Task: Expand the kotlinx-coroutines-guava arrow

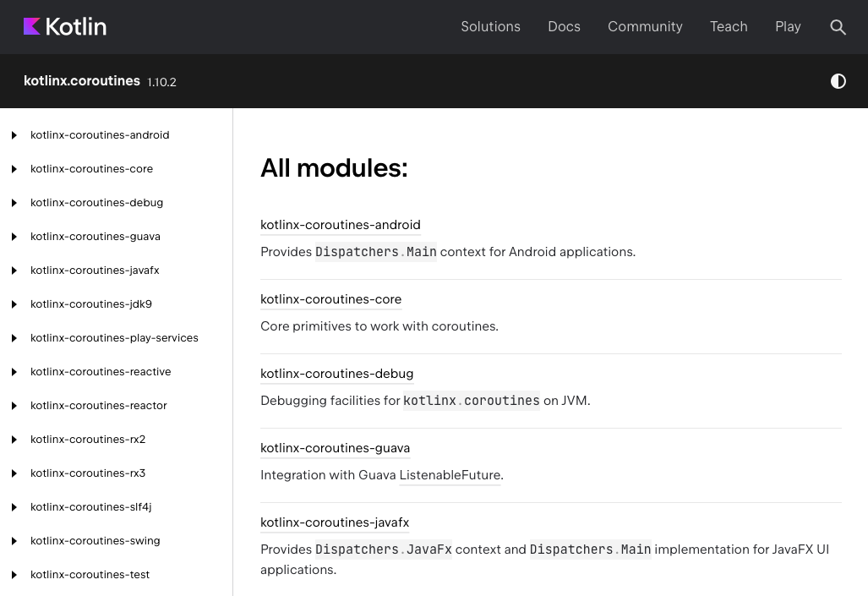Action: pos(14,237)
